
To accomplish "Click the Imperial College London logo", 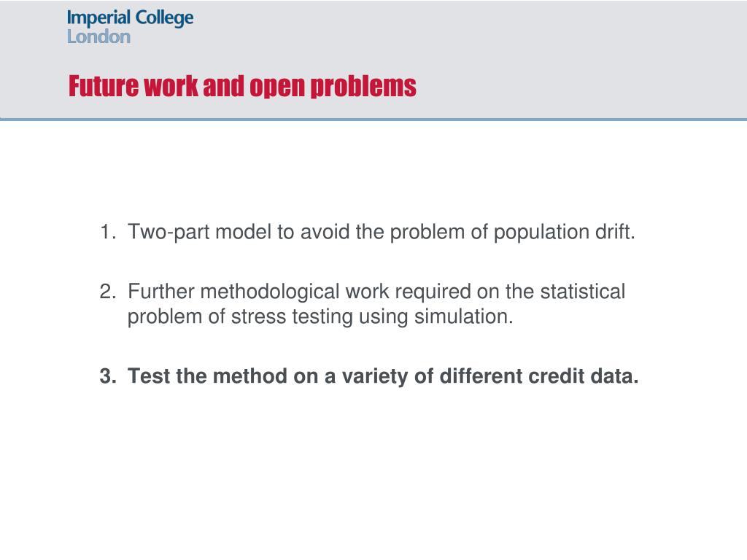I will (130, 27).
